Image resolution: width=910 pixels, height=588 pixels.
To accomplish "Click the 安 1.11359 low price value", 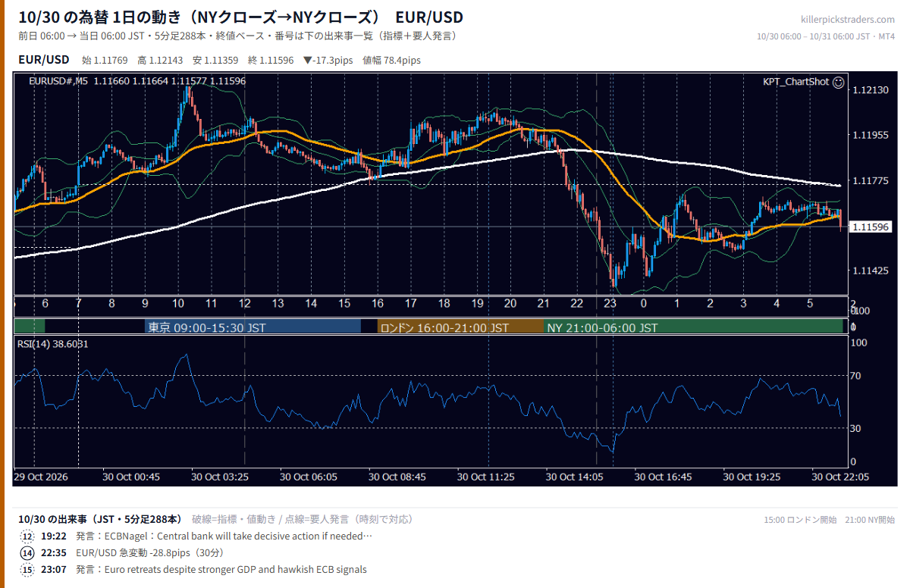I will coord(215,60).
